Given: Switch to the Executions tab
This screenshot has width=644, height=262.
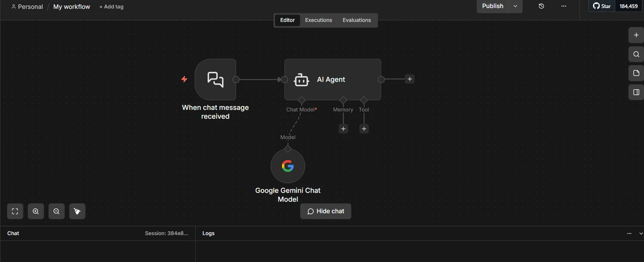Looking at the screenshot, I should [x=318, y=20].
